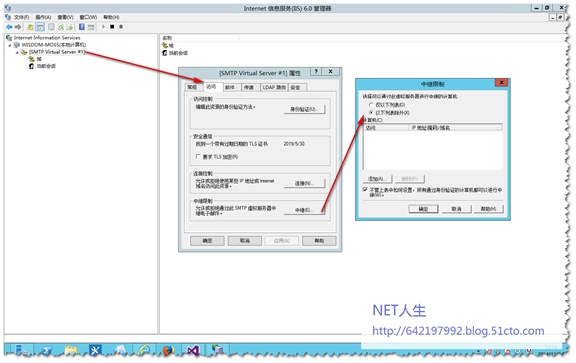
Task: Click 取消 in SMTP properties dialog
Action: click(245, 241)
